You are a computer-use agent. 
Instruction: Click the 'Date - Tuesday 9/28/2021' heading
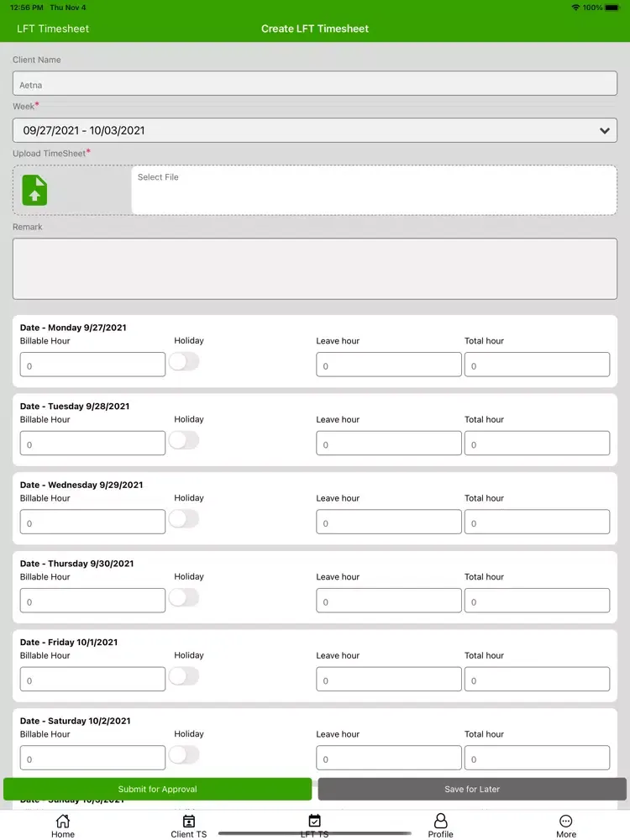(x=75, y=406)
